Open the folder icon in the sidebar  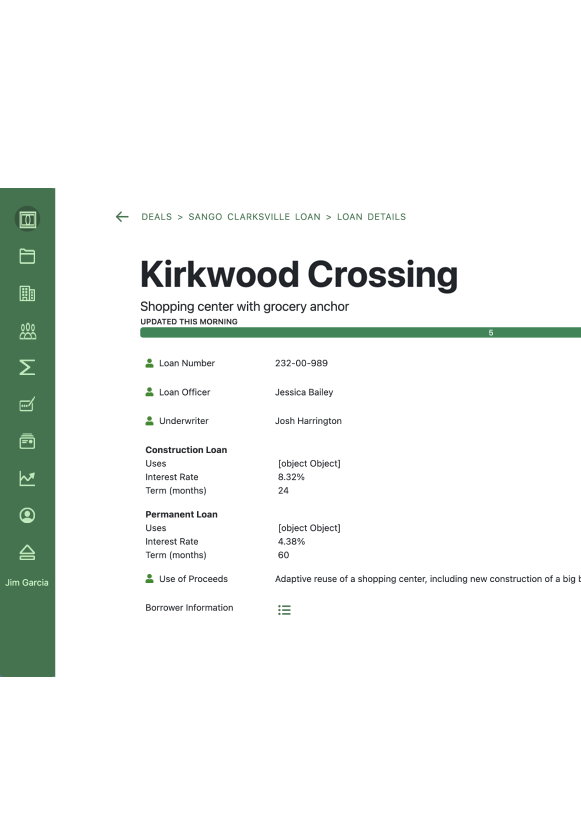point(27,256)
